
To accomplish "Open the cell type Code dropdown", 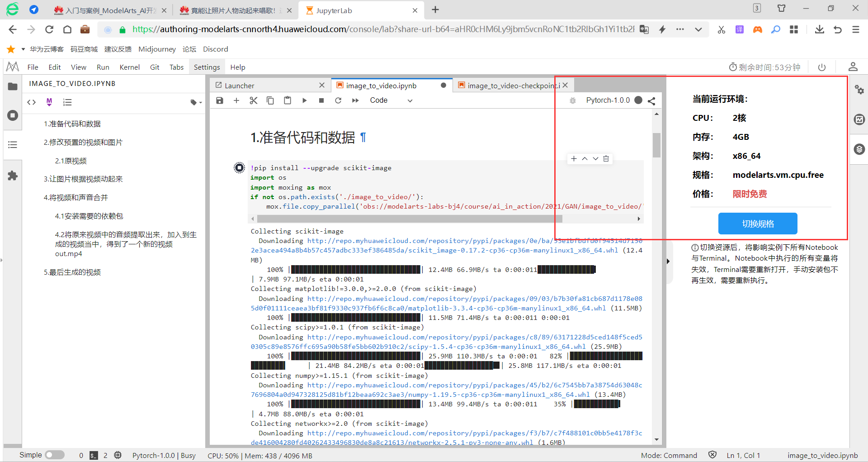I will 391,100.
